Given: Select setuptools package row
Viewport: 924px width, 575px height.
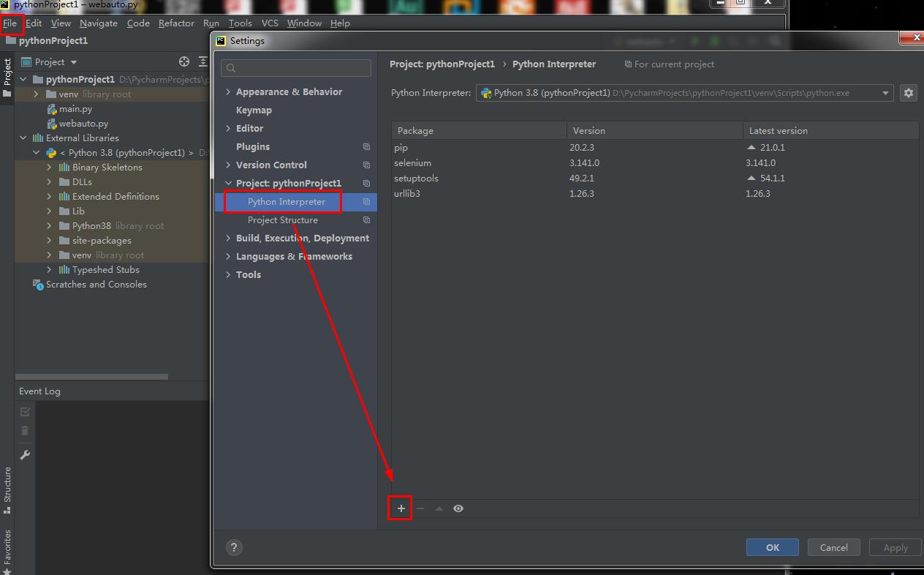Looking at the screenshot, I should tap(655, 178).
